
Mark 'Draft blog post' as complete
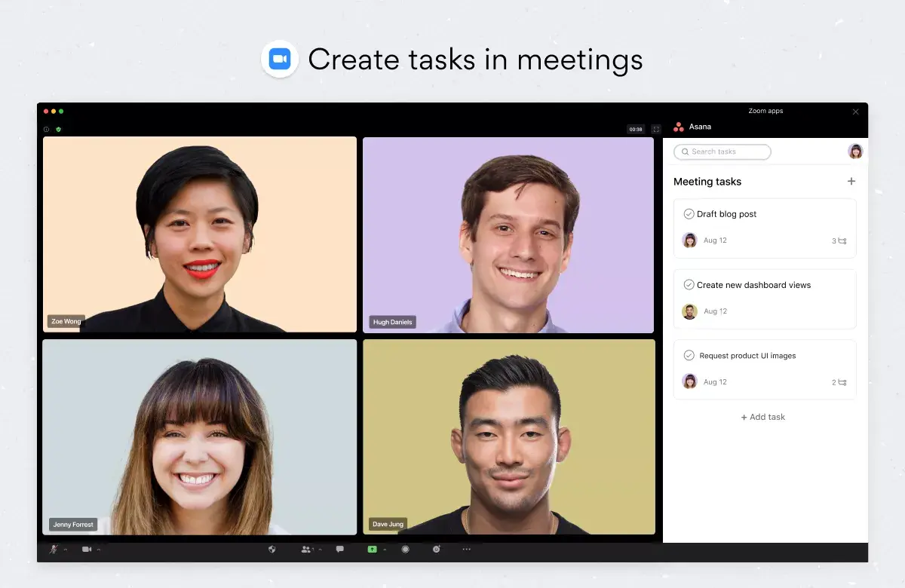(689, 213)
